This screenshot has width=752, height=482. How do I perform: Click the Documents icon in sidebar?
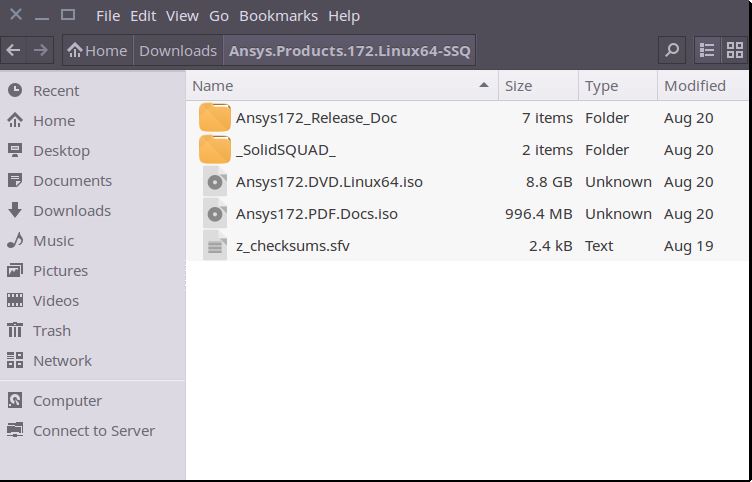[15, 180]
